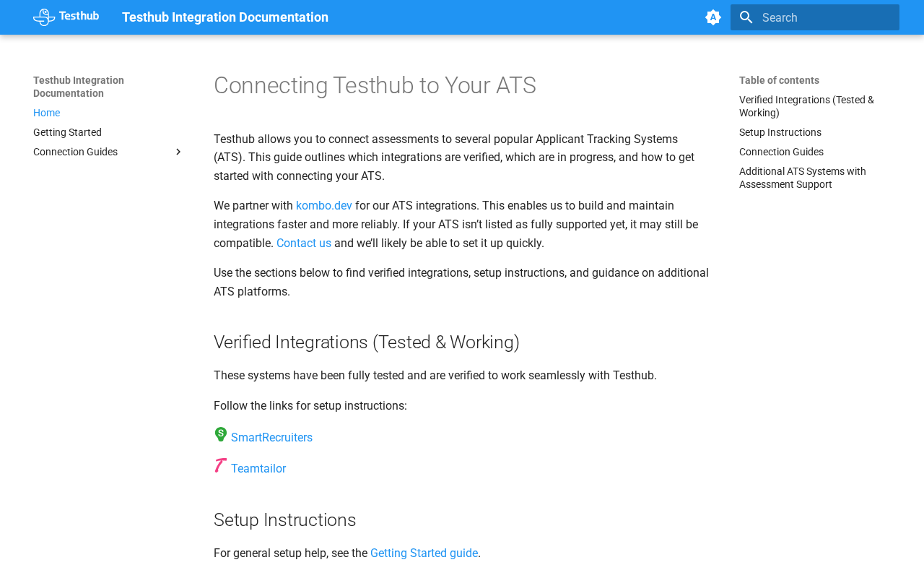The image size is (924, 578).
Task: Focus the Search input field
Action: click(815, 17)
